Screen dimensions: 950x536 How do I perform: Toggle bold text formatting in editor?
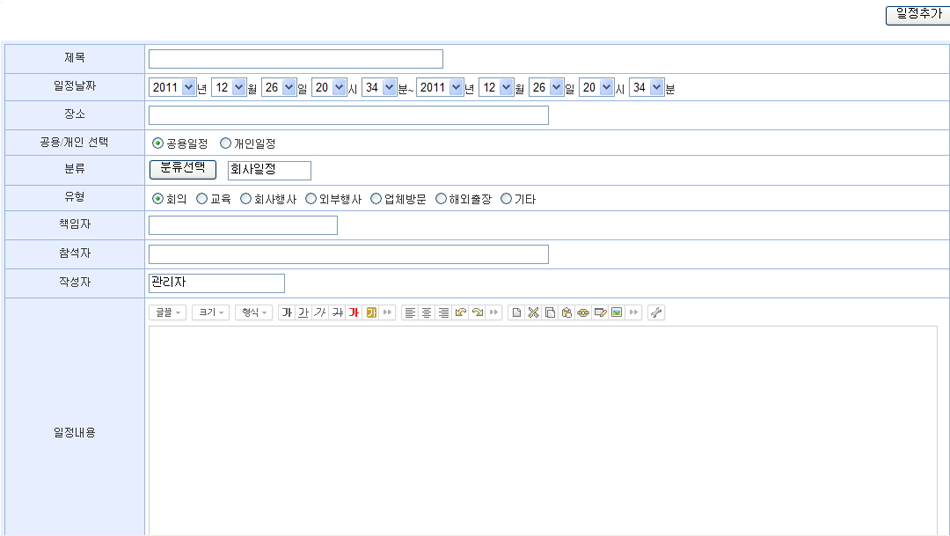287,313
